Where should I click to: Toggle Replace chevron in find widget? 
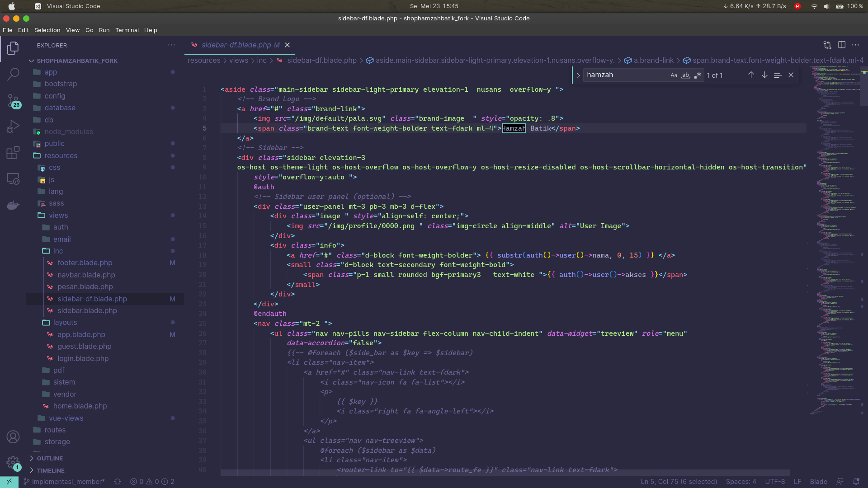[578, 75]
